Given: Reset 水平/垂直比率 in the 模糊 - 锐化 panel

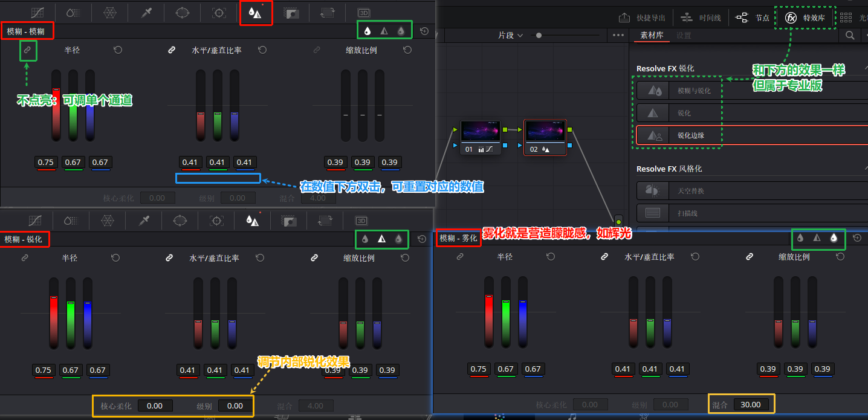Looking at the screenshot, I should [x=260, y=258].
